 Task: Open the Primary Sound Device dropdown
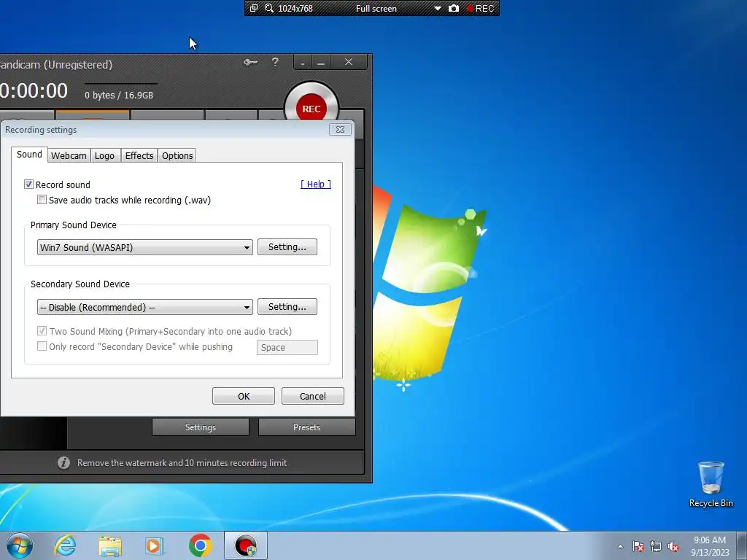point(145,247)
